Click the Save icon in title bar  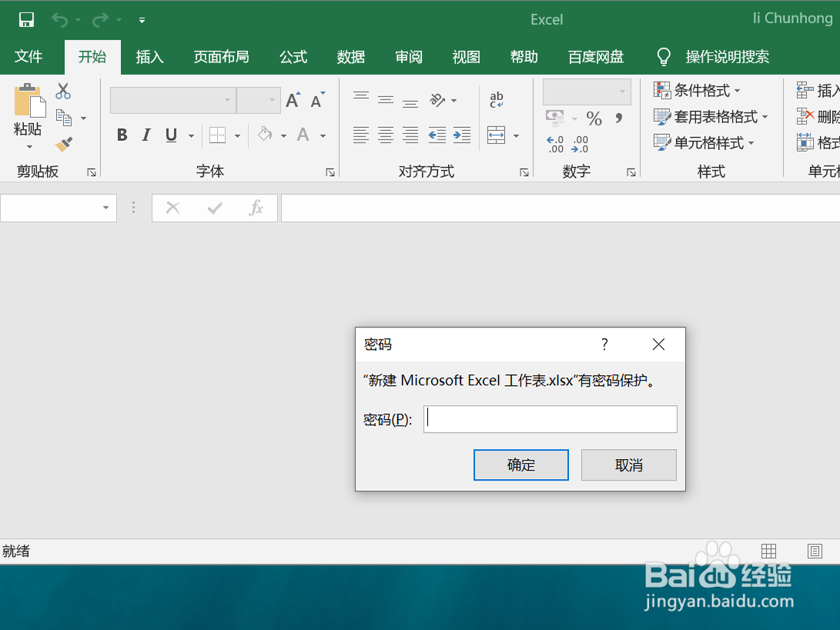click(26, 20)
